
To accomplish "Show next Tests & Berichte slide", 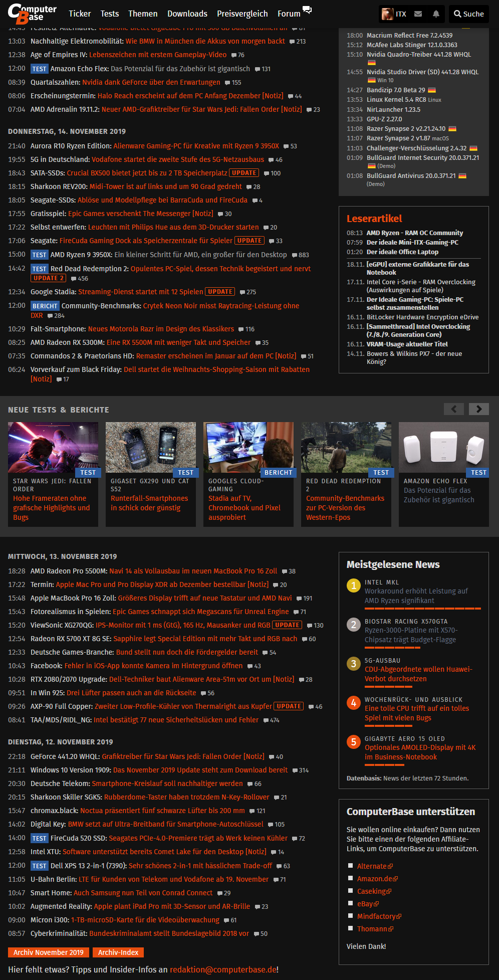I will coord(479,409).
